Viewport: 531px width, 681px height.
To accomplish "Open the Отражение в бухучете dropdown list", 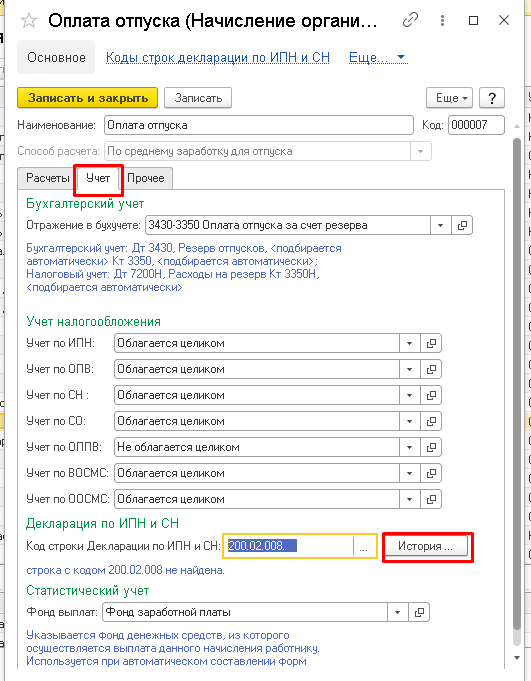I will pos(441,225).
